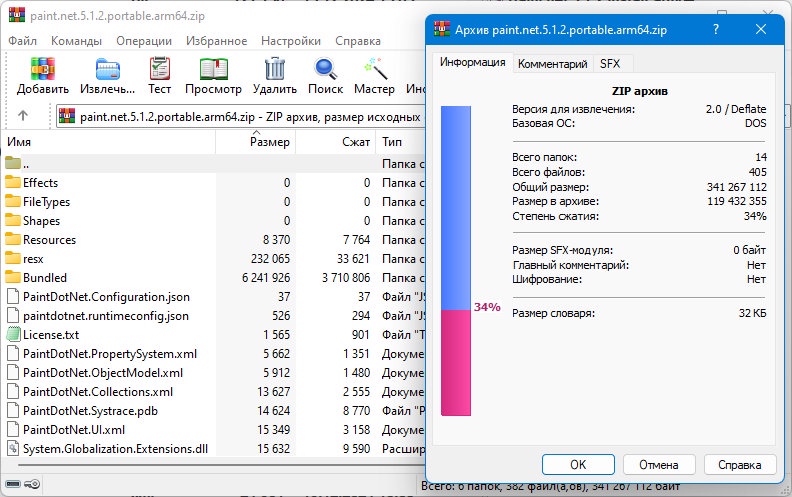Image resolution: width=792 pixels, height=497 pixels.
Task: Select the PaintDotNet.ObjectModel.xml file
Action: [103, 373]
